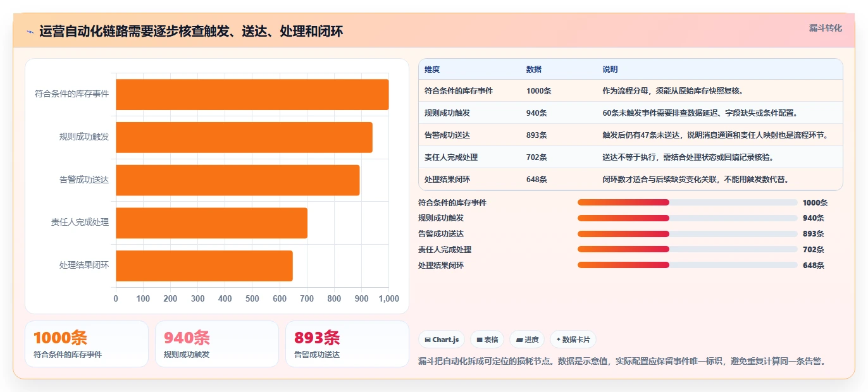Click the chart bar for 责任人完成处理
The width and height of the screenshot is (868, 392).
(x=211, y=223)
